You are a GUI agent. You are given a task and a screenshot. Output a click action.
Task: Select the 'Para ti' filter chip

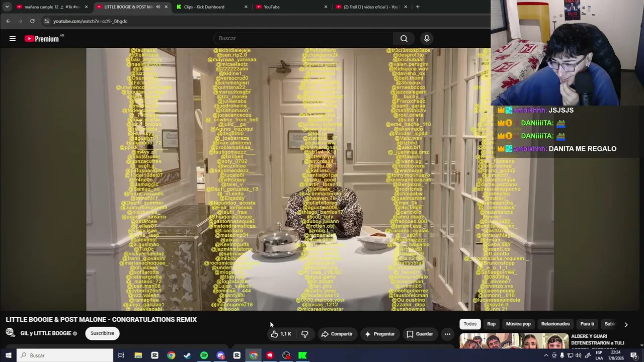pyautogui.click(x=587, y=324)
